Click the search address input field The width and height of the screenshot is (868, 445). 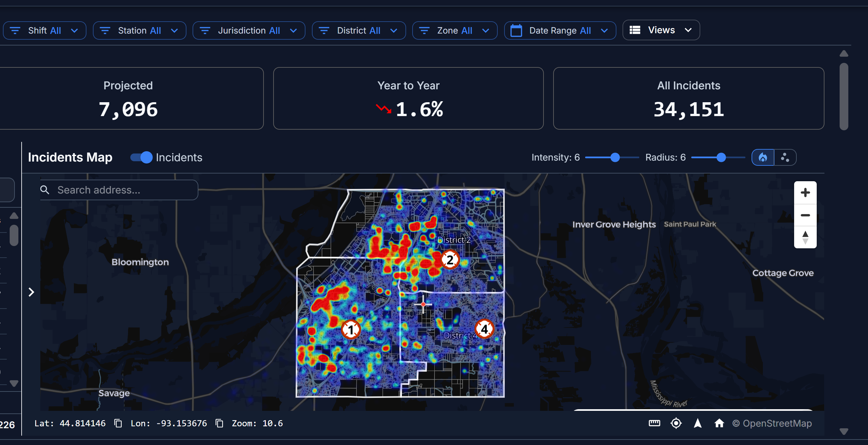click(x=119, y=190)
